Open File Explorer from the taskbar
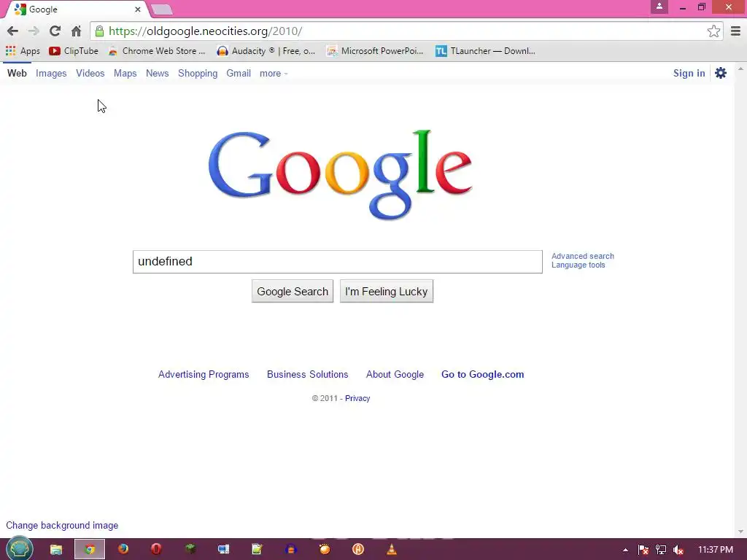 pyautogui.click(x=56, y=550)
